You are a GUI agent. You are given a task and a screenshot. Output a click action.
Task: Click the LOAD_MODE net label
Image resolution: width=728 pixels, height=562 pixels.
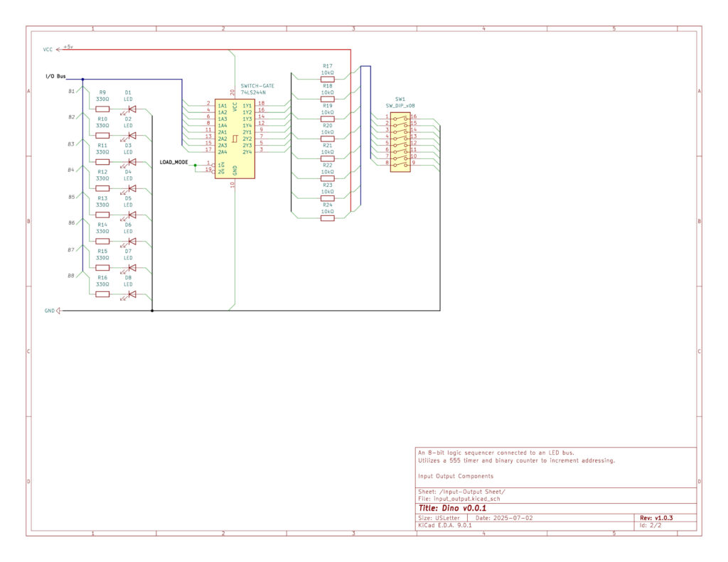pyautogui.click(x=173, y=163)
